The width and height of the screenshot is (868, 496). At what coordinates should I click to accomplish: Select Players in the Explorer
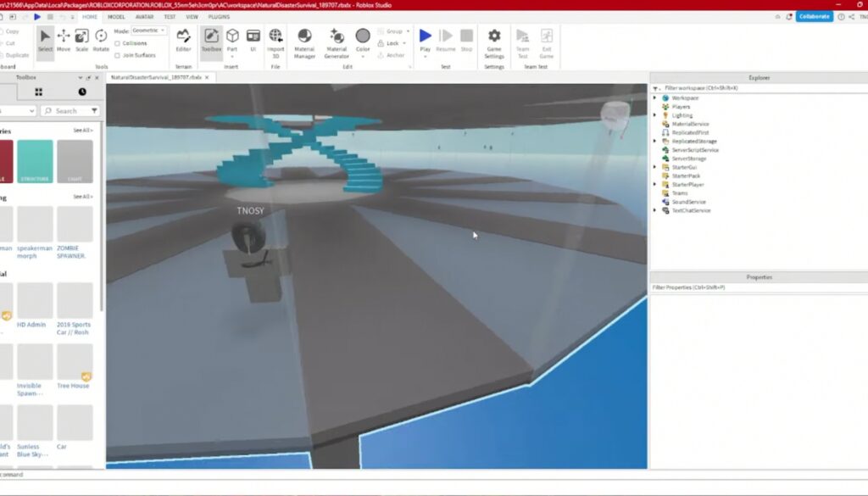681,107
